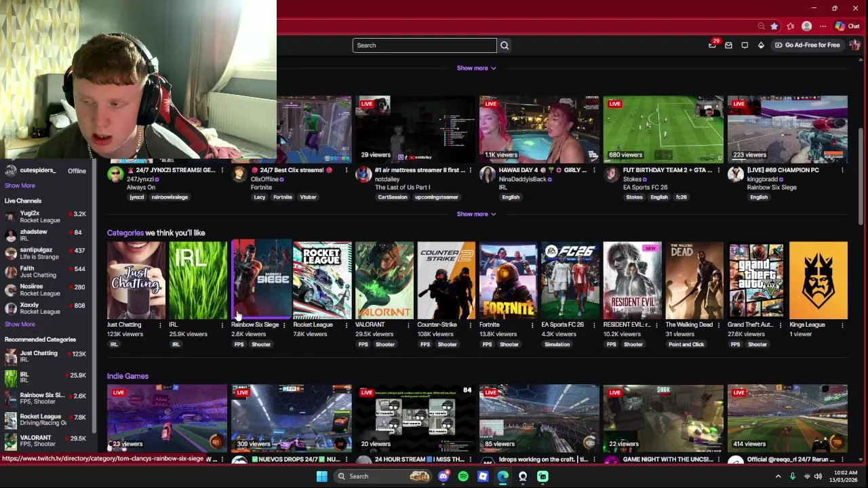Screen dimensions: 868x488
Task: Show hidden system tray icons chevron
Action: 778,476
